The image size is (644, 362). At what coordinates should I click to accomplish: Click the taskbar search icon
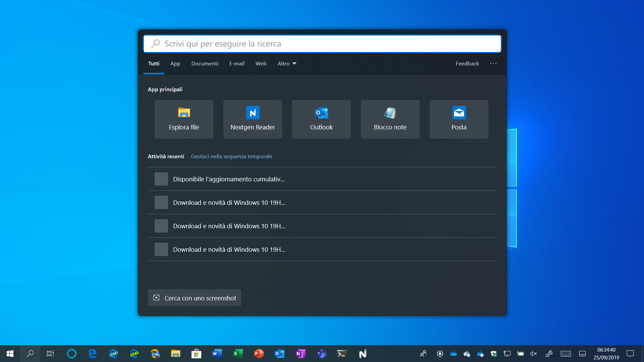[30, 354]
